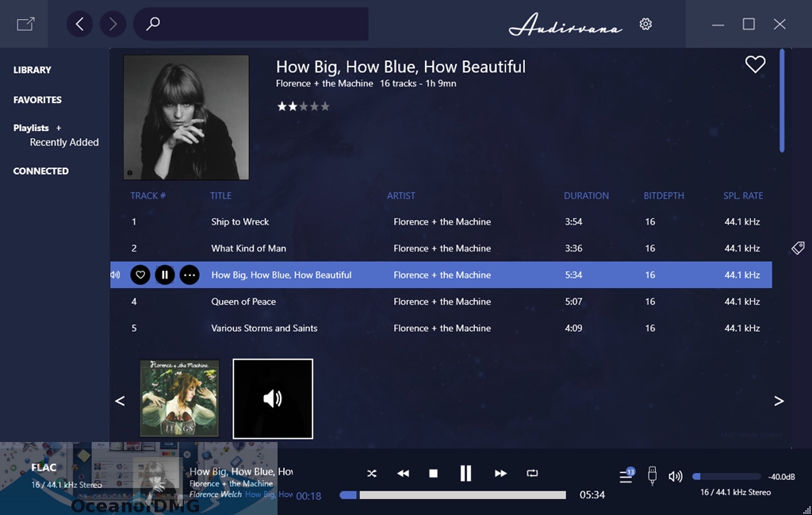Stop playback

[434, 474]
